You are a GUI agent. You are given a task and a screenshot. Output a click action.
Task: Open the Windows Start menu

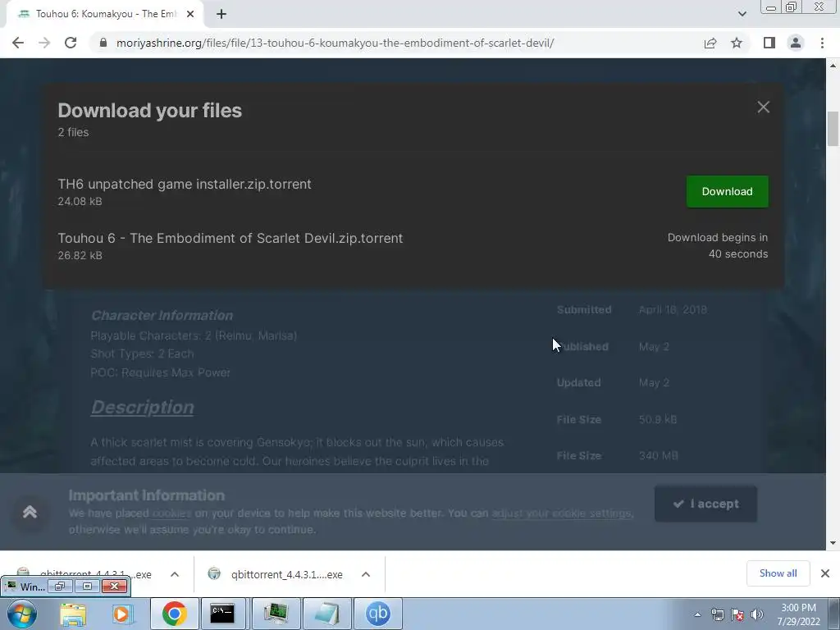click(21, 614)
